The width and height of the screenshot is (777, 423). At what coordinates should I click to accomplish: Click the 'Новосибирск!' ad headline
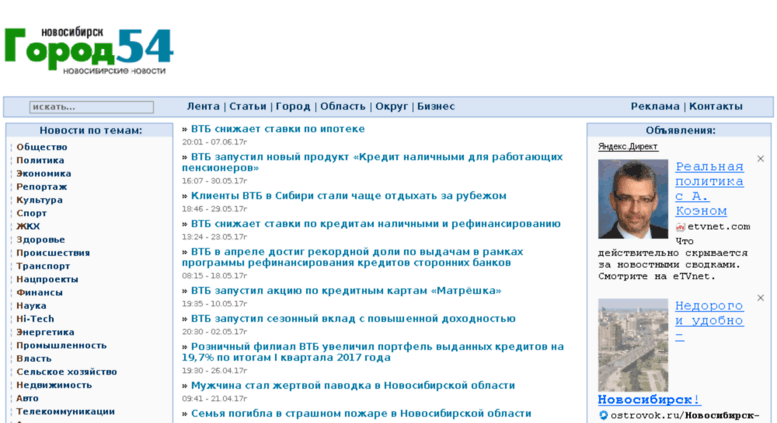[649, 400]
